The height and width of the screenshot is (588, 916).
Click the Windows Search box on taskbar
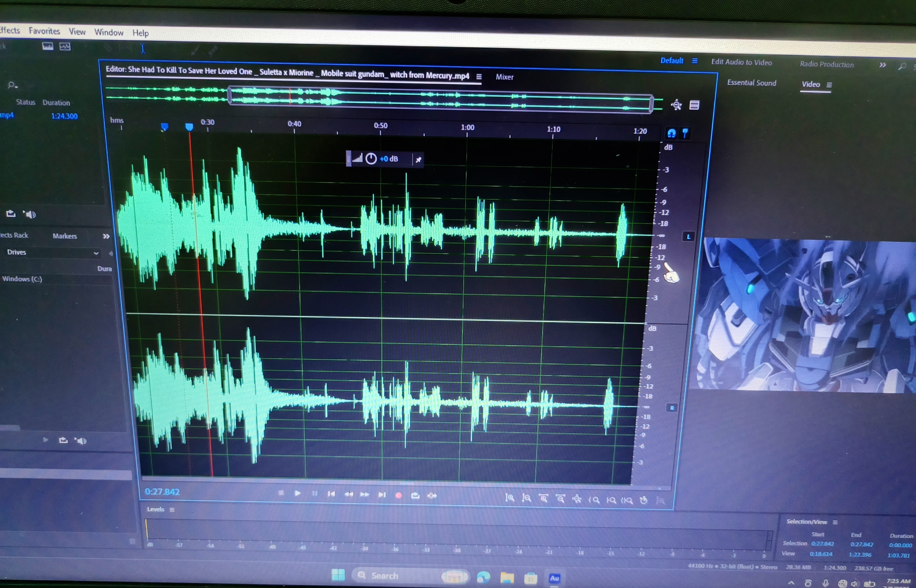(x=411, y=576)
